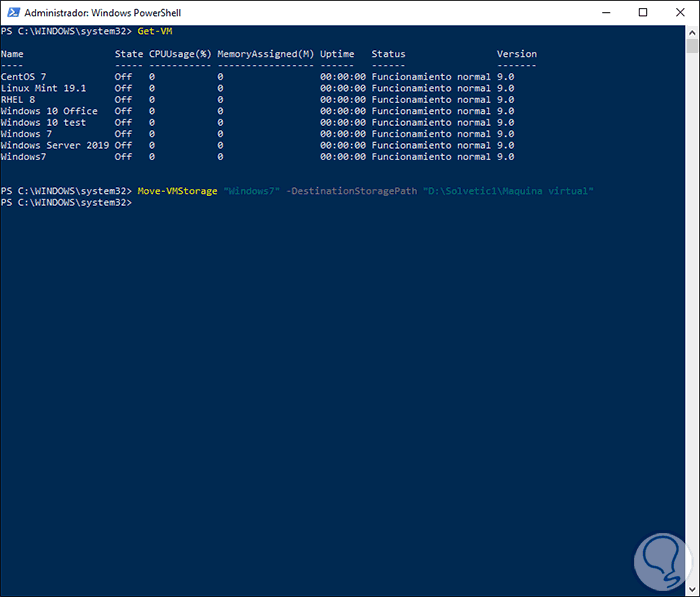
Task: Click the uptime value for Linux Mint 19.1
Action: (343, 88)
